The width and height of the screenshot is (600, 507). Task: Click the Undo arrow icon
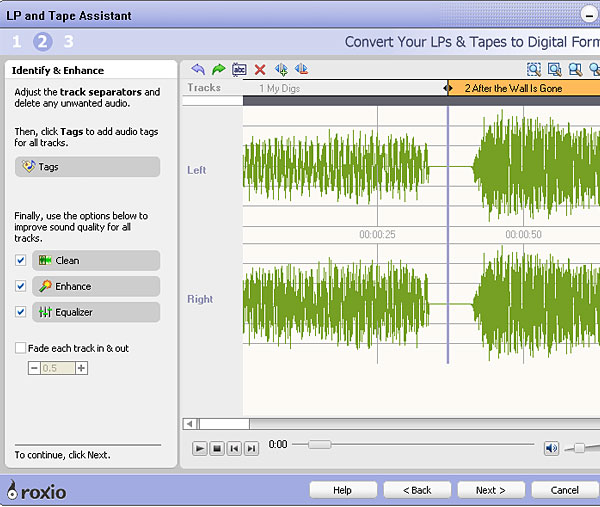pos(198,69)
